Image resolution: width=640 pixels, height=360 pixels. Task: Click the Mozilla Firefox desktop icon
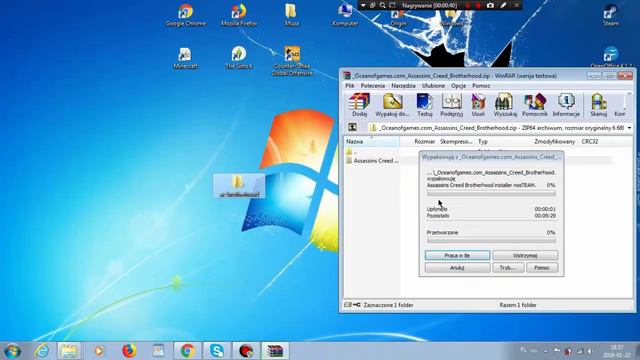click(x=239, y=16)
